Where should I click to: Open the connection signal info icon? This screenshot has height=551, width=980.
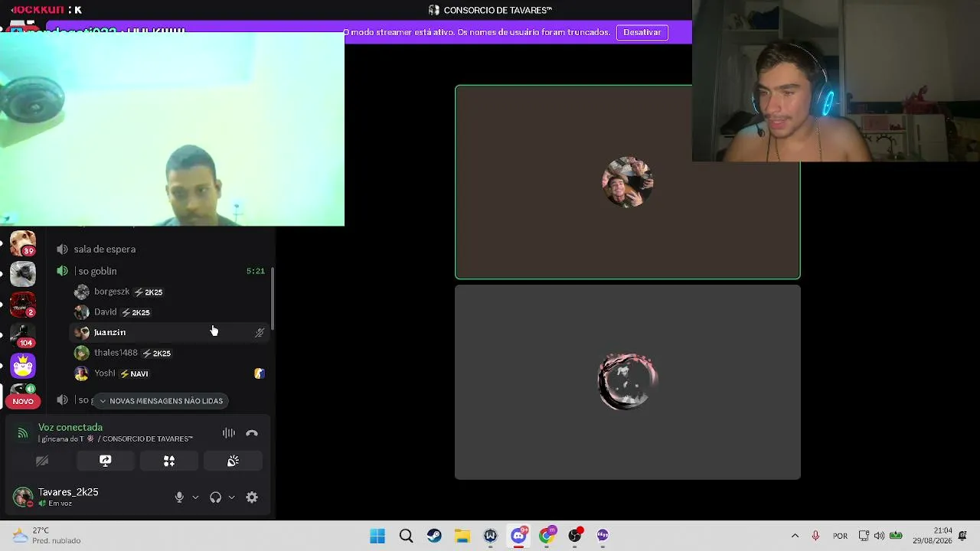23,433
